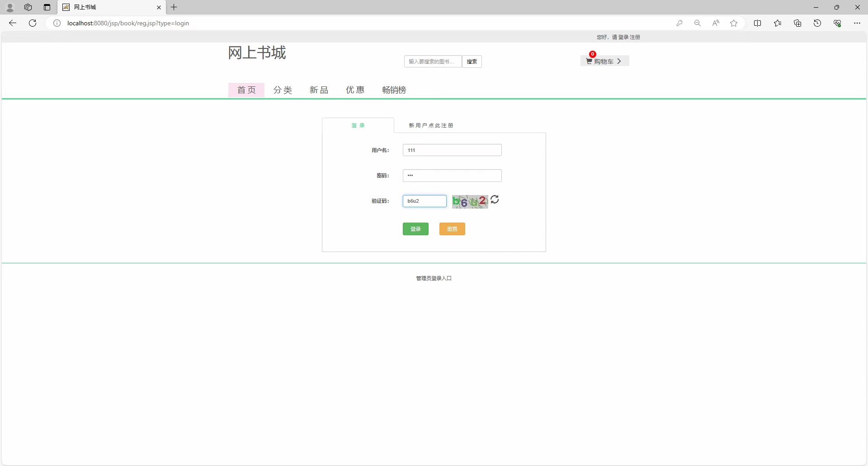Select the 登录 tab

358,125
